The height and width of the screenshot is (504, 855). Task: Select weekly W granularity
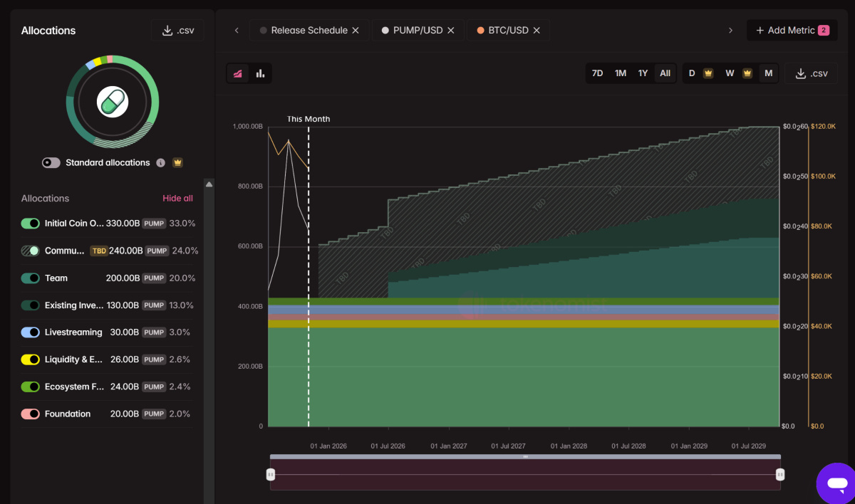click(x=730, y=73)
